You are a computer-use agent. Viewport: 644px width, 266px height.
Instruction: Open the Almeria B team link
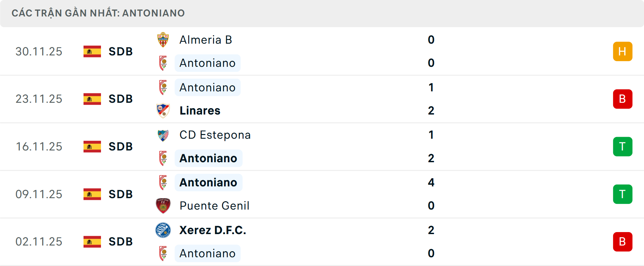click(206, 40)
